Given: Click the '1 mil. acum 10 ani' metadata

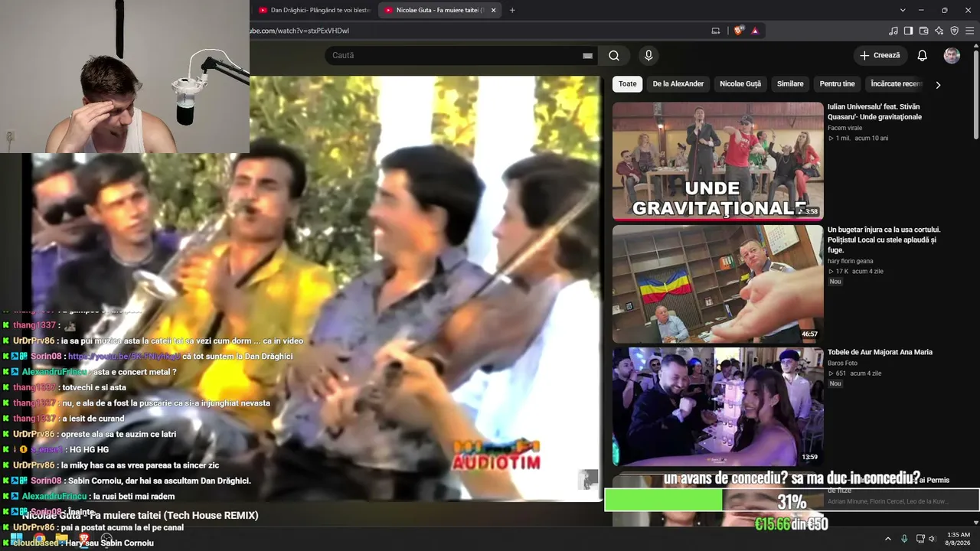Looking at the screenshot, I should 858,139.
